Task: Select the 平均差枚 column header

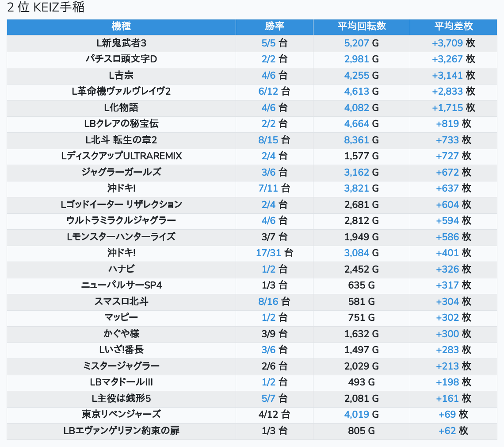Action: click(453, 27)
